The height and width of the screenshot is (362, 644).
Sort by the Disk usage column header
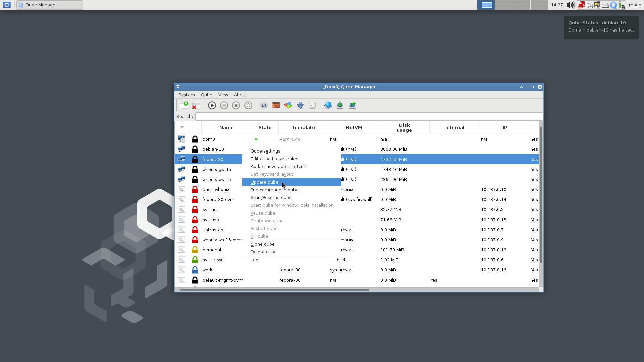(404, 128)
